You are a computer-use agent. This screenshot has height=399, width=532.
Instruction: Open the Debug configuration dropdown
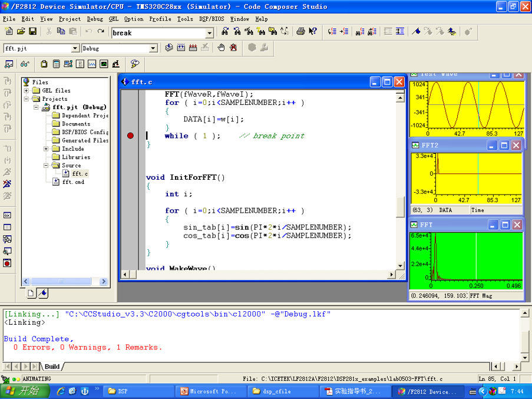(x=153, y=48)
